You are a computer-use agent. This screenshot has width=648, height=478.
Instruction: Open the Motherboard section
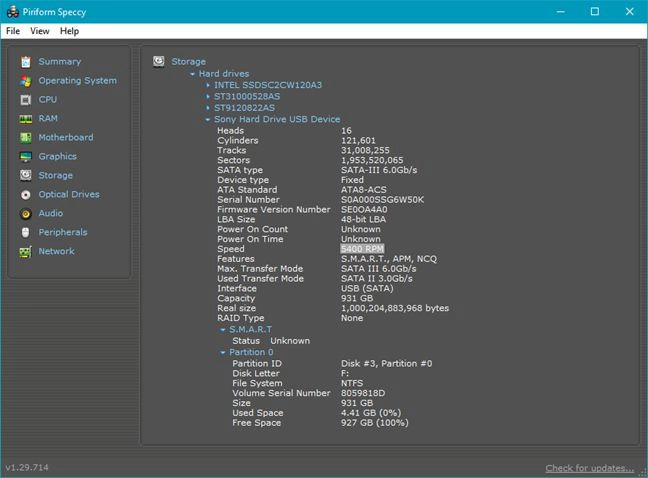tap(66, 137)
